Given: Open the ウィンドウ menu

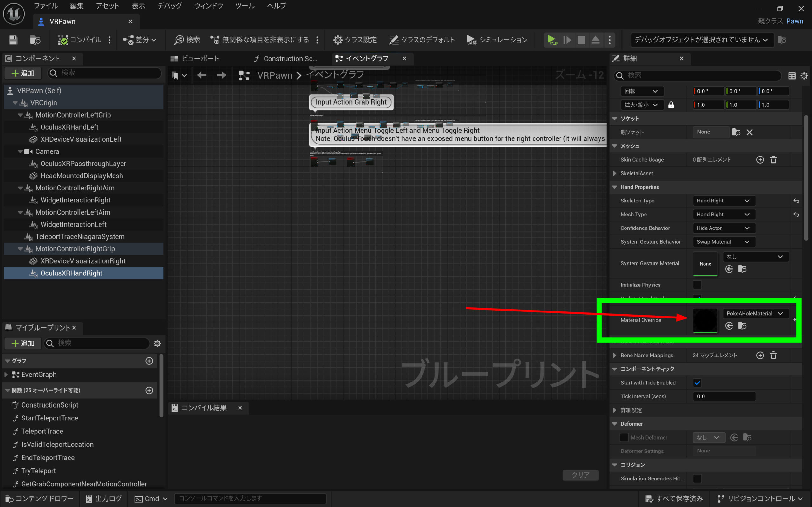Looking at the screenshot, I should tap(208, 6).
